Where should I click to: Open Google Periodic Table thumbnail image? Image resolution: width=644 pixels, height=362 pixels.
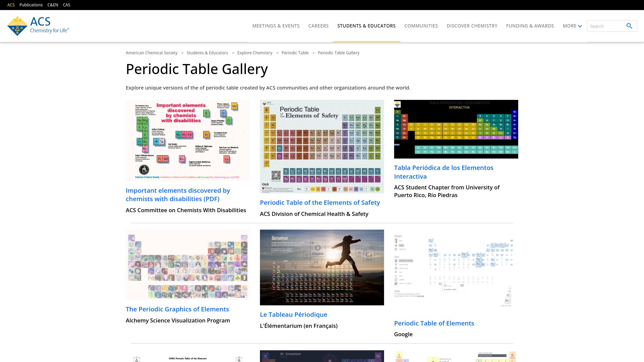click(456, 272)
